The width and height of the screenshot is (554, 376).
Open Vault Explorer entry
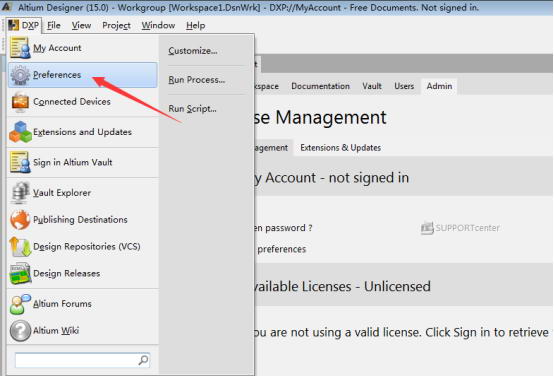83,193
